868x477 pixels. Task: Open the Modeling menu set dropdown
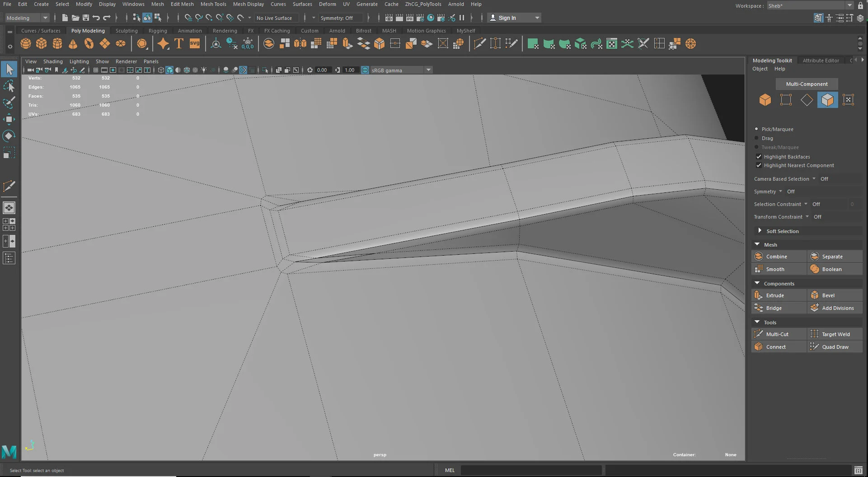click(x=27, y=18)
